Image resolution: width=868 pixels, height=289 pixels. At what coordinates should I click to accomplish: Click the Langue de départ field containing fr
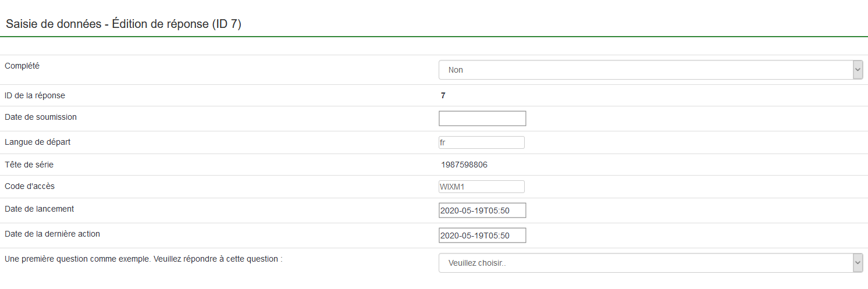(482, 142)
